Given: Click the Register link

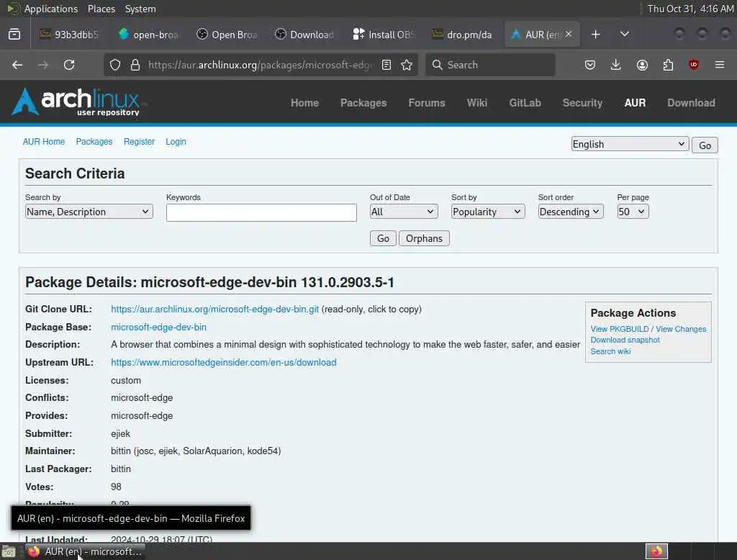Looking at the screenshot, I should pos(139,142).
